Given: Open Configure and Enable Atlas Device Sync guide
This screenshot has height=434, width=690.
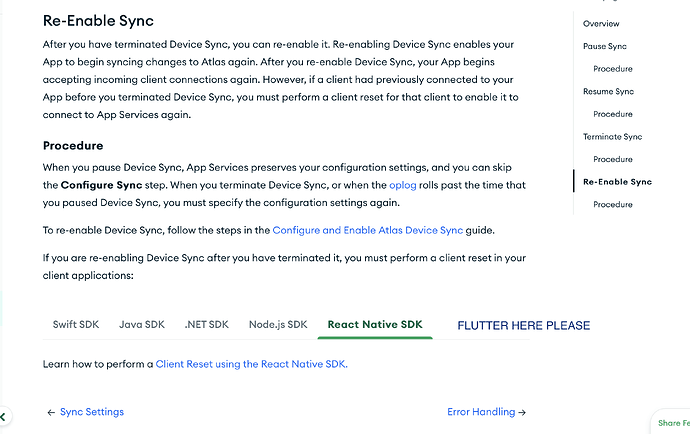Looking at the screenshot, I should [367, 230].
